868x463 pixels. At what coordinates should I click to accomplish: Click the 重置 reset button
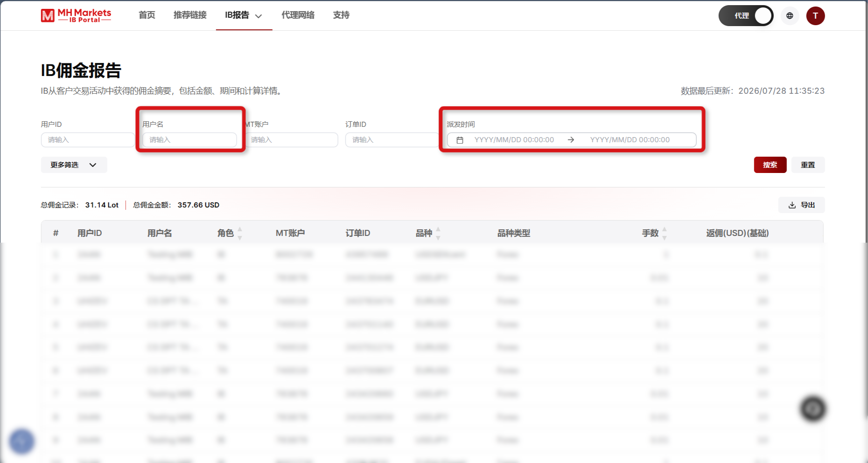808,165
